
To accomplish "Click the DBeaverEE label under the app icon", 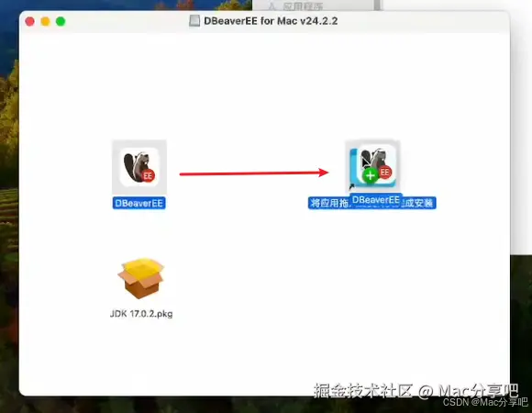I will (139, 203).
